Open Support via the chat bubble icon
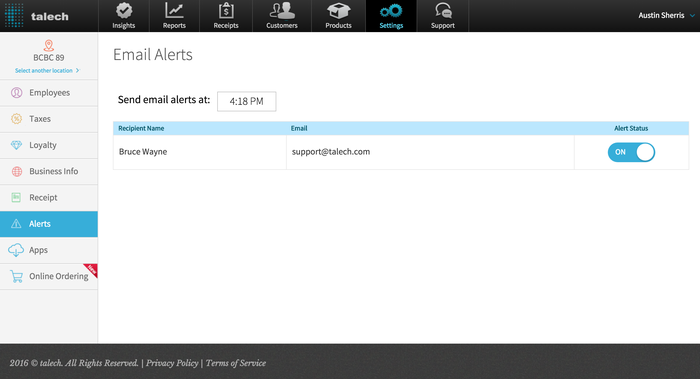The image size is (700, 379). tap(443, 10)
